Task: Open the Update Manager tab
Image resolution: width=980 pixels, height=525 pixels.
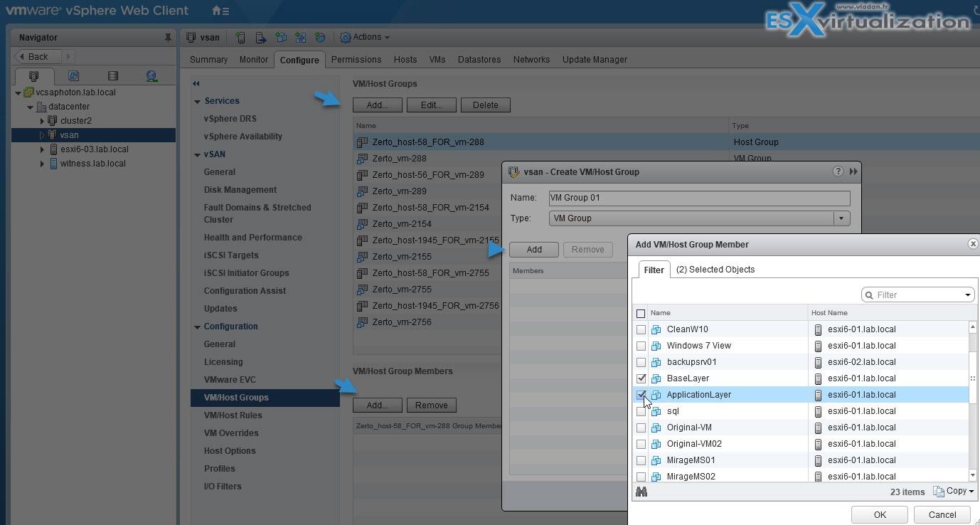Action: pos(595,60)
